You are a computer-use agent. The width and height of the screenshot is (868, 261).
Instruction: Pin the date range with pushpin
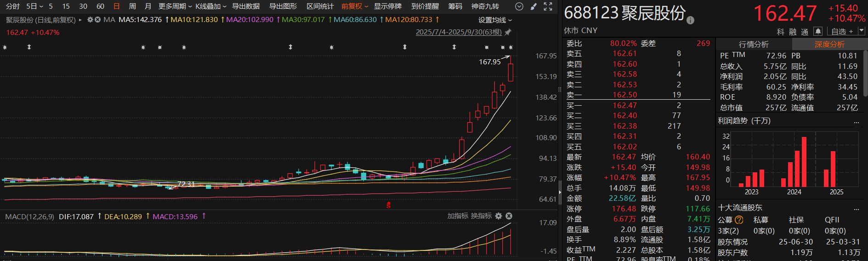508,32
